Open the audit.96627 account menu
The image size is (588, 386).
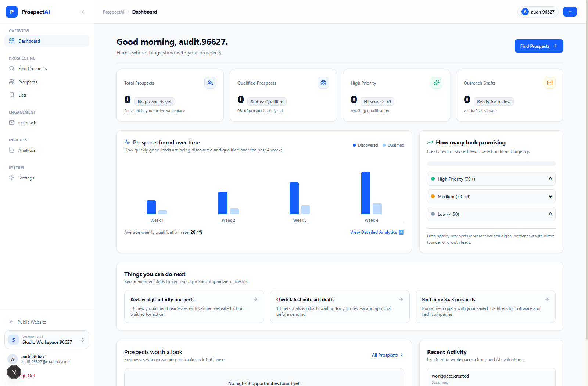pyautogui.click(x=538, y=12)
